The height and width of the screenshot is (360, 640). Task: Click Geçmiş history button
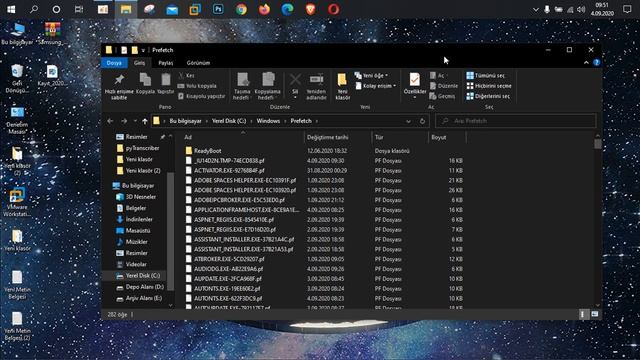click(x=442, y=96)
